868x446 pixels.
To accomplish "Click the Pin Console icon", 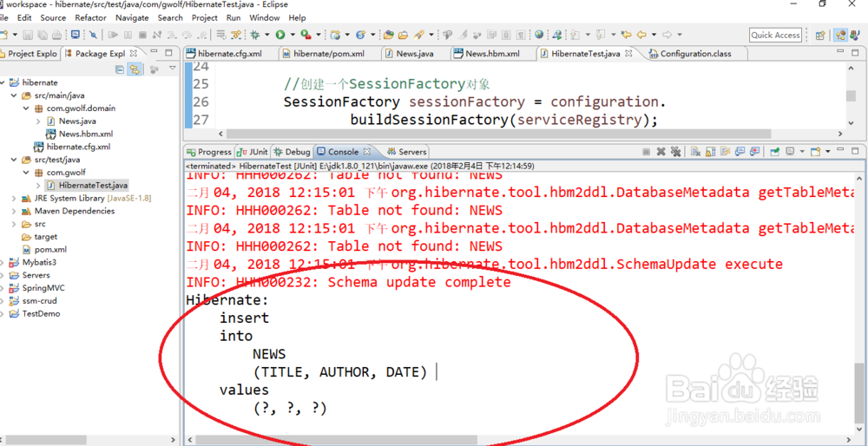I will click(x=775, y=152).
